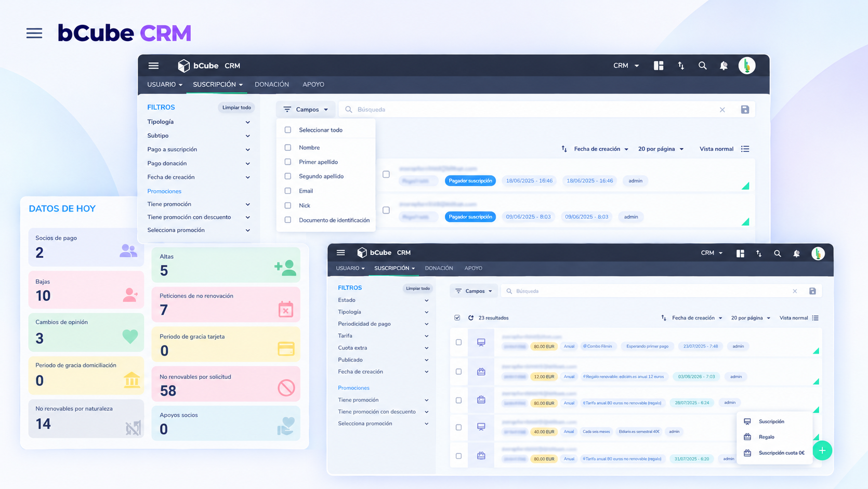
Task: Toggle the select-all checkbox beside 23 resultados
Action: click(x=457, y=318)
